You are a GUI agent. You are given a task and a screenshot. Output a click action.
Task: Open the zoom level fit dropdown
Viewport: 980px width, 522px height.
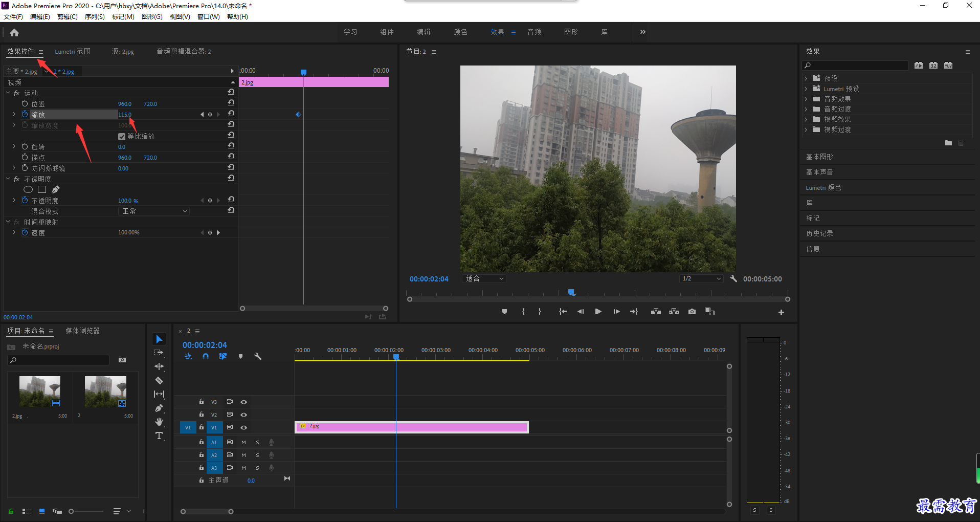coord(484,278)
